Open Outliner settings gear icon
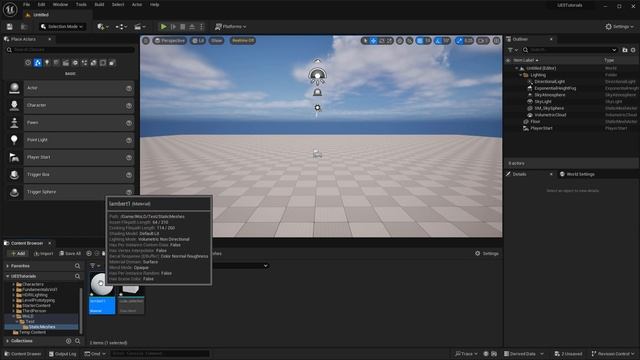The image size is (640, 360). pos(633,50)
